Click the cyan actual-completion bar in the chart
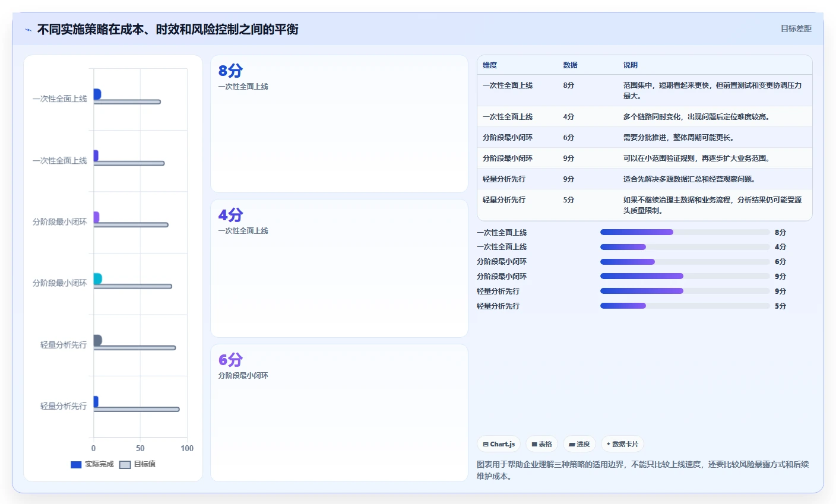The height and width of the screenshot is (504, 836). [97, 278]
